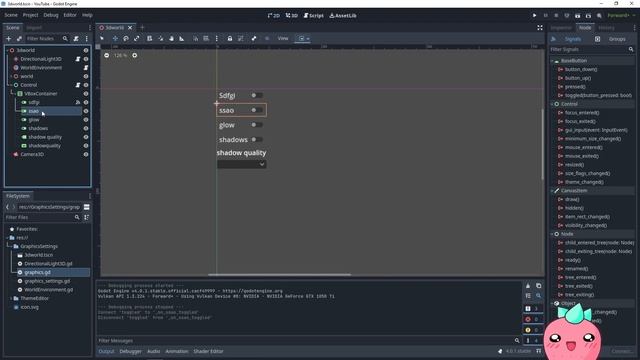Viewport: 640px width, 360px height.
Task: Switch to the Script workspace
Action: pyautogui.click(x=313, y=16)
